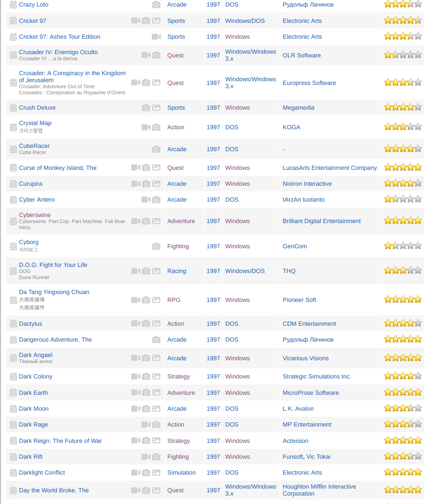Open the Dark Angael game page

point(35,355)
